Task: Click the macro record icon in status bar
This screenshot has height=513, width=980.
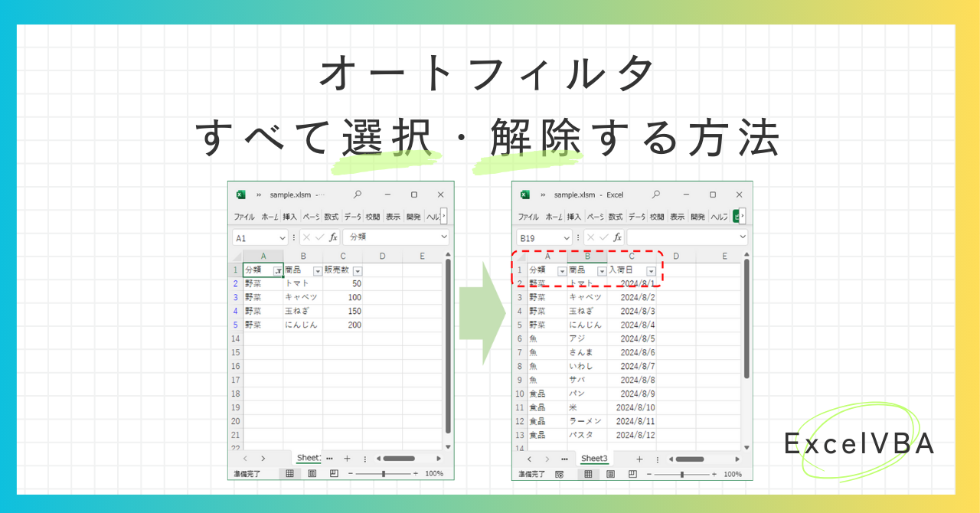Action: point(558,474)
